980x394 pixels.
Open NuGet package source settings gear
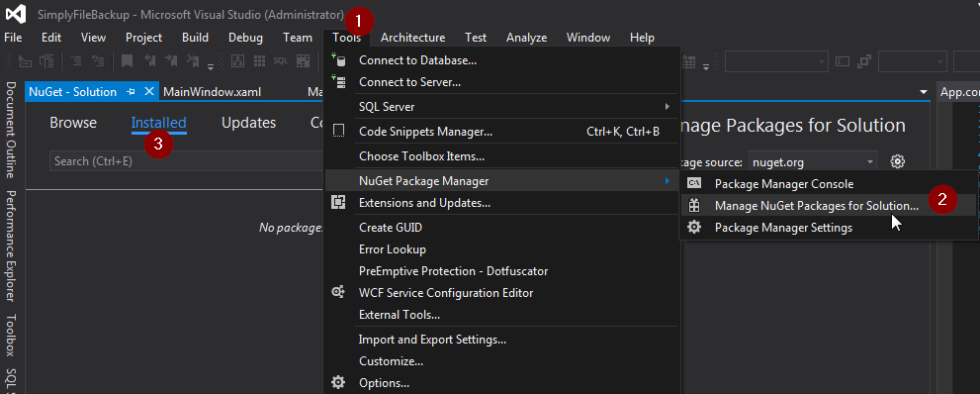tap(898, 162)
